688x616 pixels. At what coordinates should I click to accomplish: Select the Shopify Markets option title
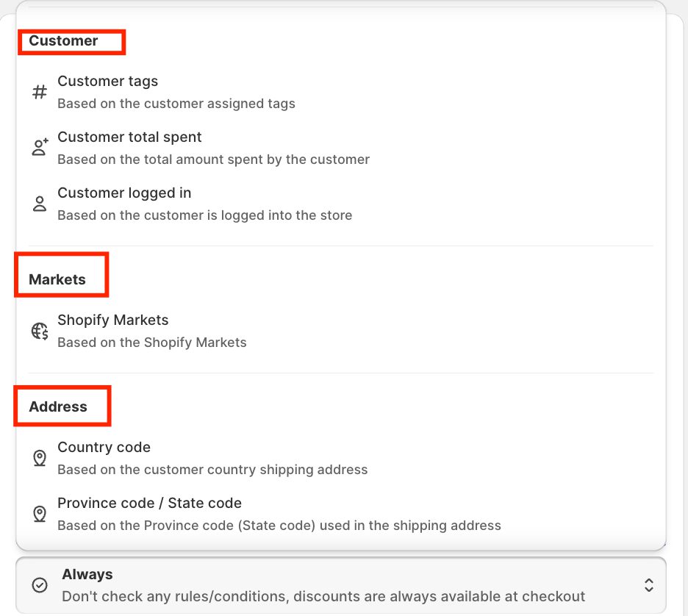tap(112, 320)
